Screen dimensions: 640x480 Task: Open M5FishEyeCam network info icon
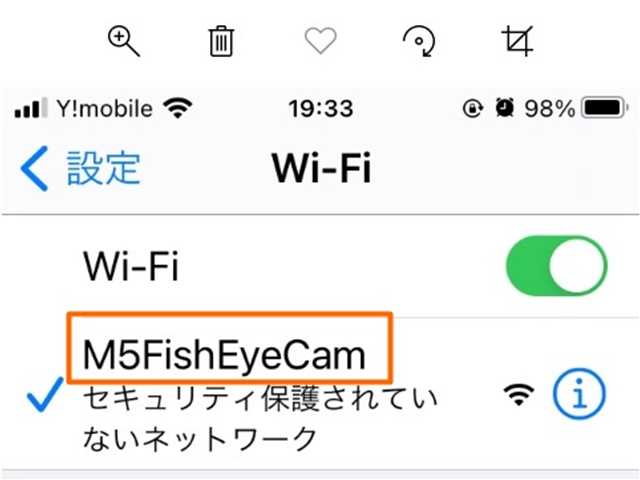coord(580,394)
